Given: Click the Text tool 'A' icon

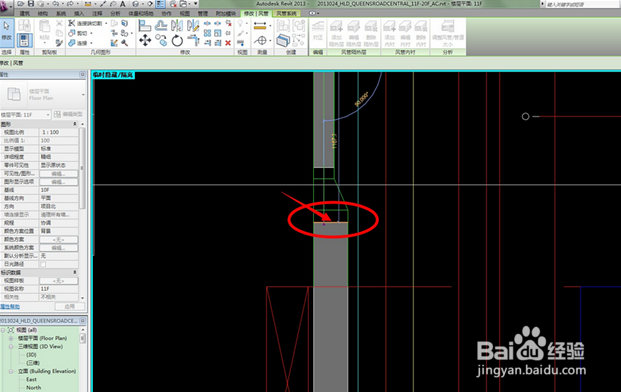Looking at the screenshot, I should coord(123,4).
